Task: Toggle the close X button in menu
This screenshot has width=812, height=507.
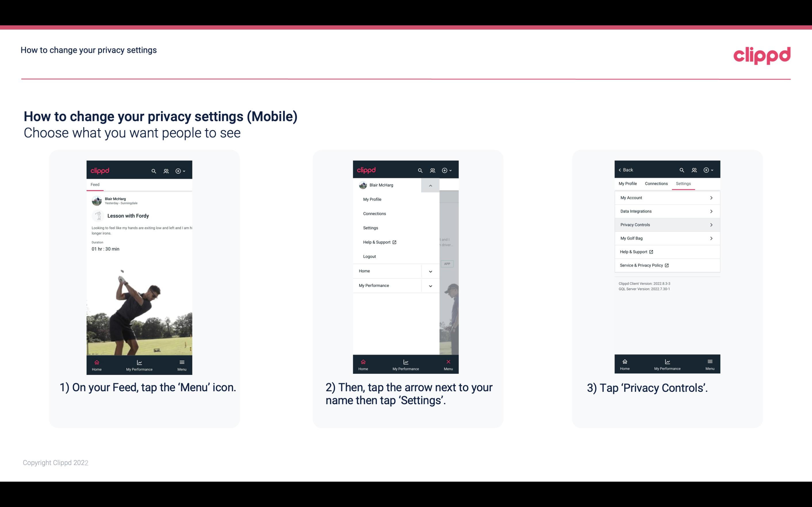Action: [448, 362]
